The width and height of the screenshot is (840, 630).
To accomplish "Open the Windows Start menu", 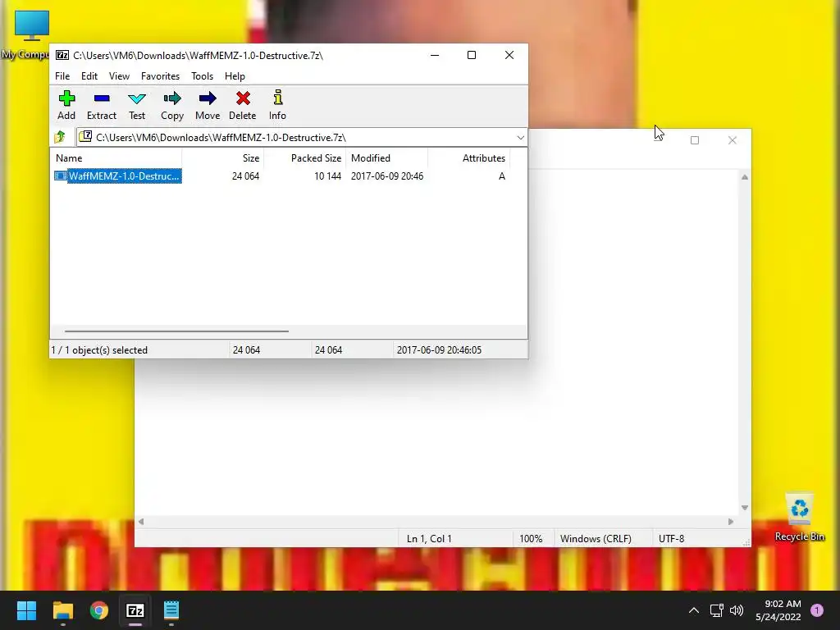I will 26,610.
